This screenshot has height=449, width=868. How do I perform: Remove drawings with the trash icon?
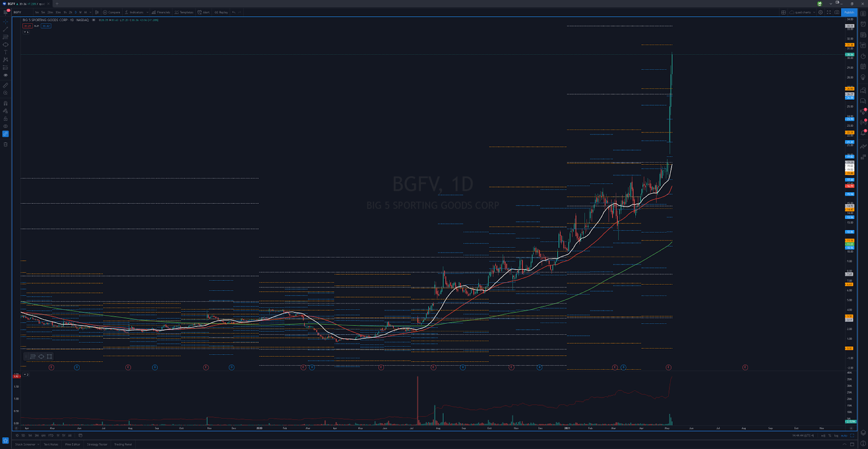[x=5, y=144]
